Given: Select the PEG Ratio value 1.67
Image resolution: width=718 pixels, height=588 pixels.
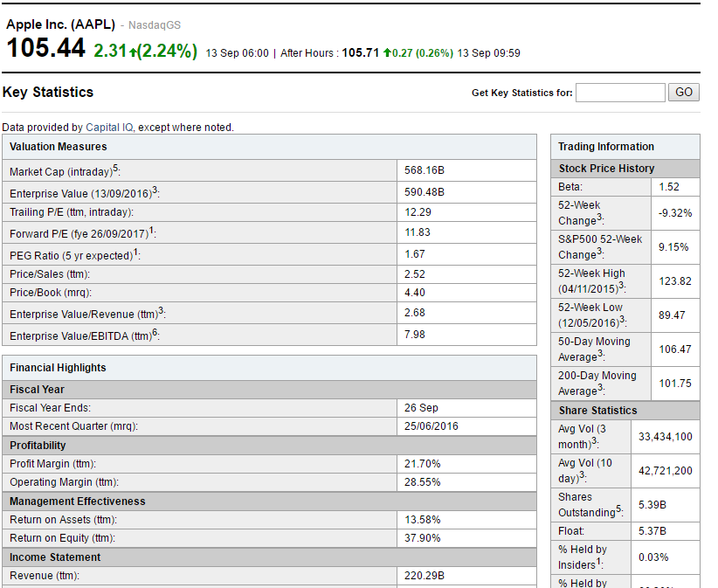Looking at the screenshot, I should click(414, 254).
